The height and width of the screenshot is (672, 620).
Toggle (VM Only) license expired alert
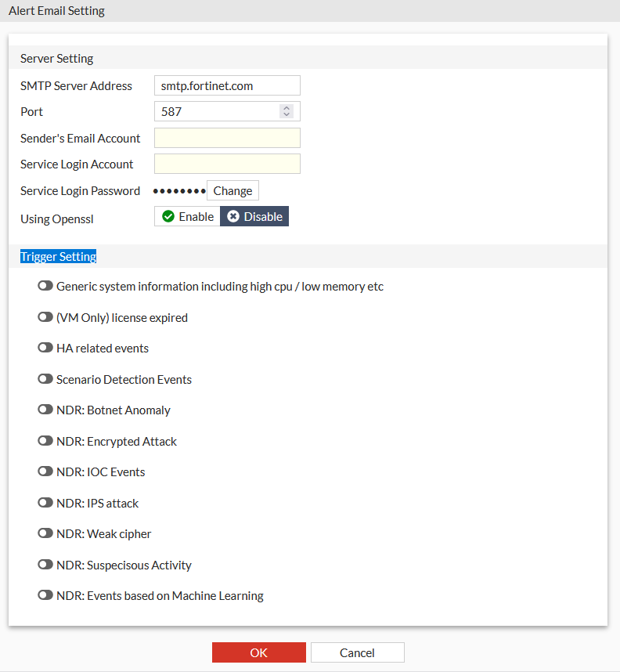pos(45,317)
